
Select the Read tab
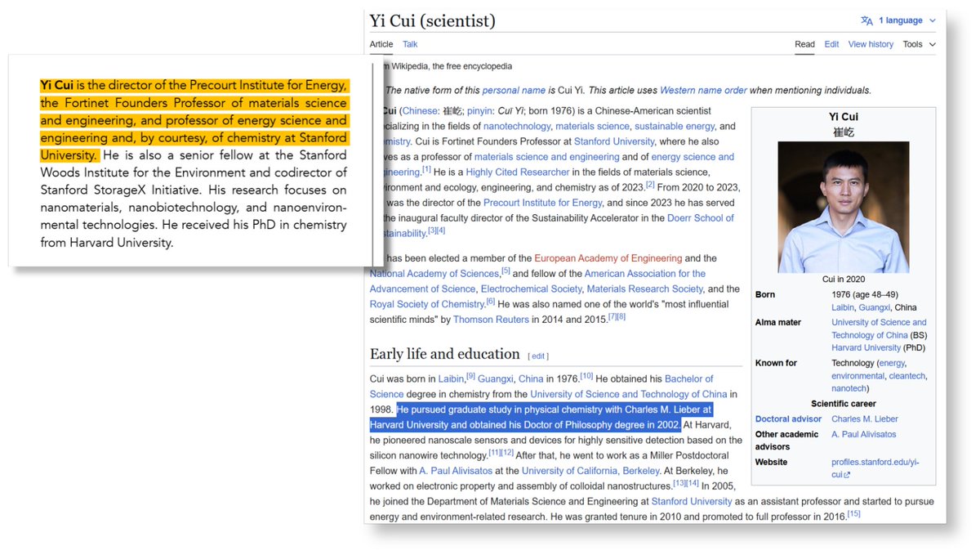tap(804, 44)
